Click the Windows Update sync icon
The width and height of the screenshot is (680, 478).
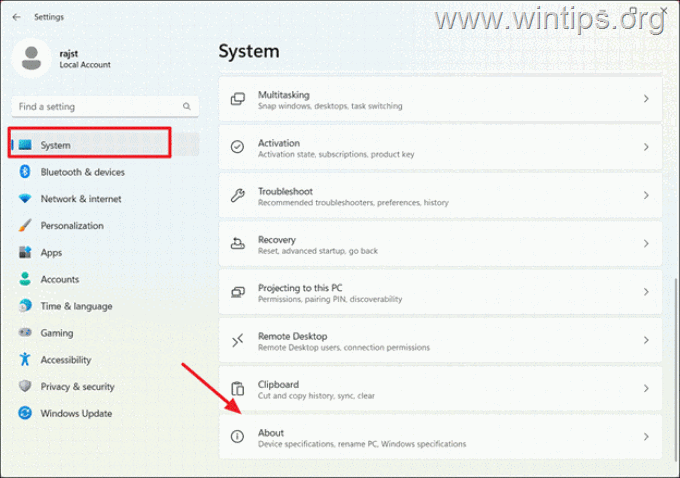(x=25, y=413)
